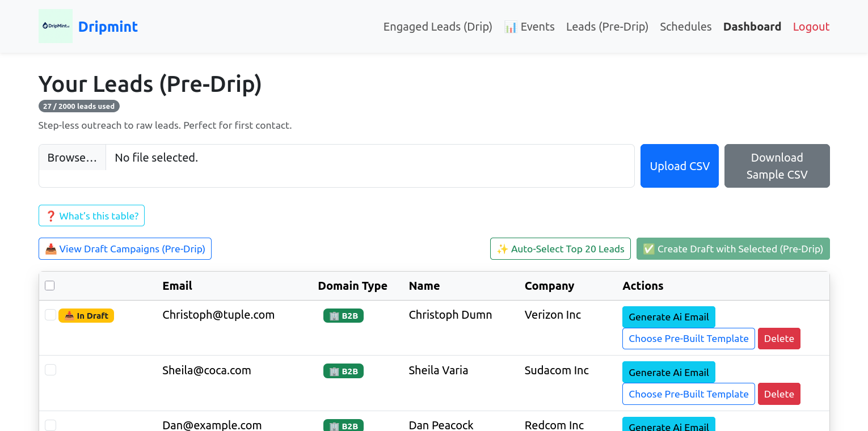Screen dimensions: 868x431
Task: Delete the Sheila Varia lead
Action: pyautogui.click(x=778, y=394)
